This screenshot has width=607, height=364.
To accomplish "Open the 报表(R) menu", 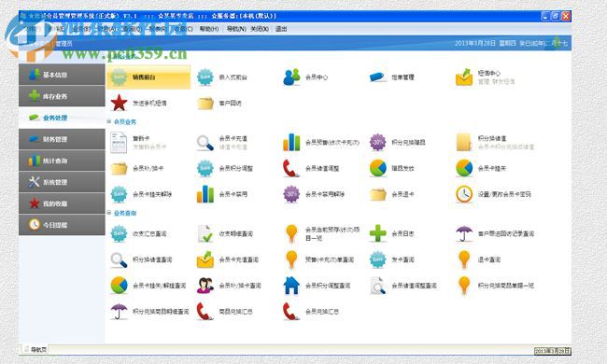I will [x=158, y=29].
